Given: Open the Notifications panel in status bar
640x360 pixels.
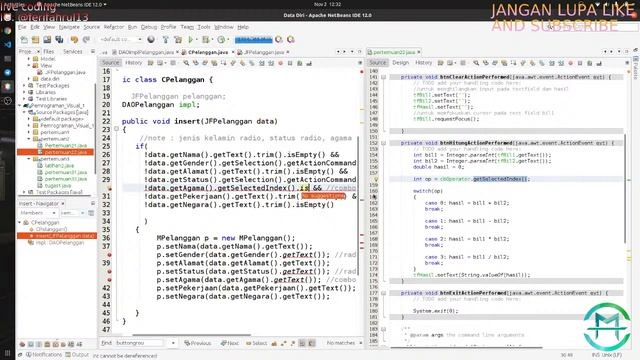Looking at the screenshot, I should pyautogui.click(x=43, y=355).
